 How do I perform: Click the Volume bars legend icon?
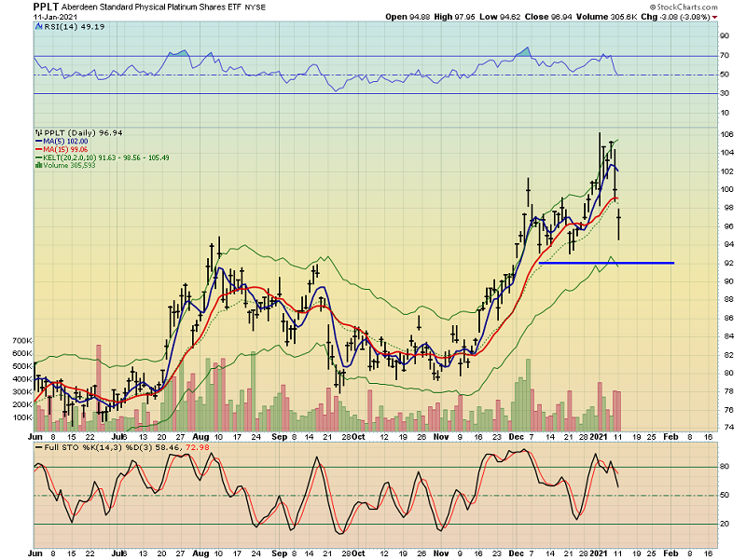pos(37,167)
